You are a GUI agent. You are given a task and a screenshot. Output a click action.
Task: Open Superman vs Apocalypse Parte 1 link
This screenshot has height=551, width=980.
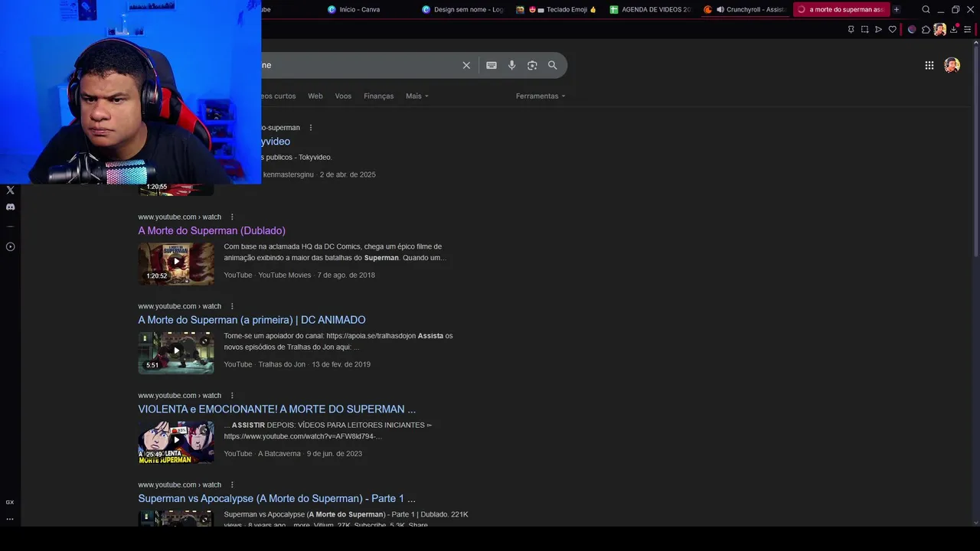click(277, 498)
